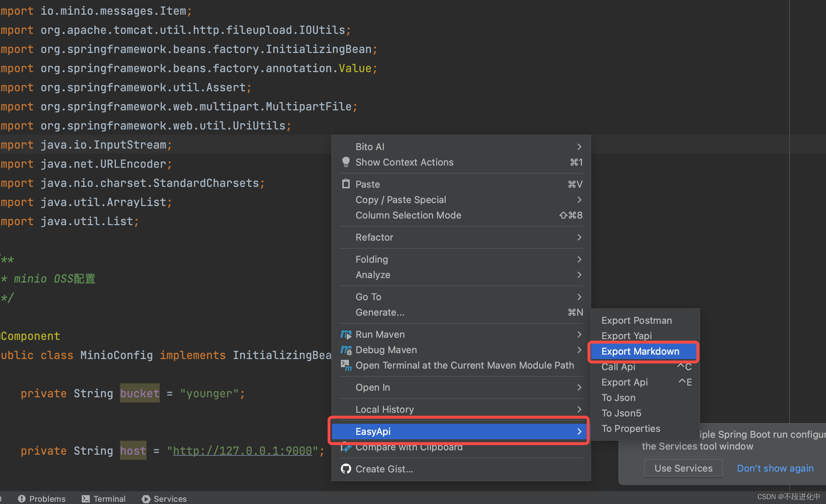Click the GitHub icon beside Create Gist
This screenshot has width=826, height=504.
(x=346, y=469)
